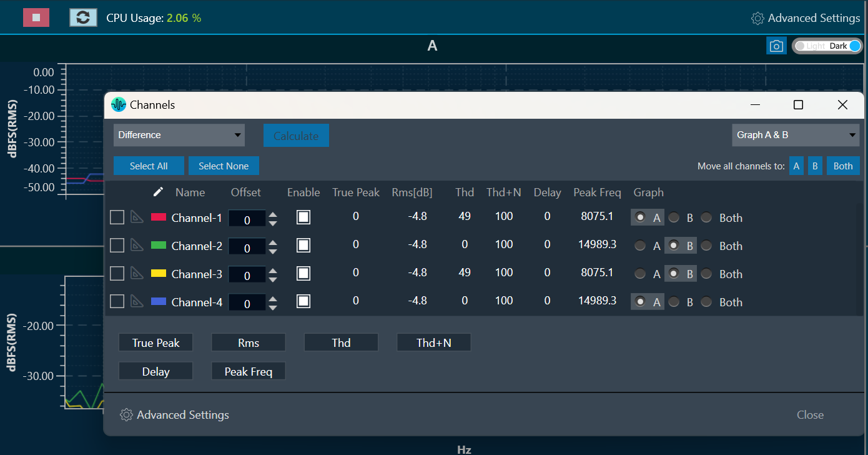Screen dimensions: 868x455
Task: Toggle Enable checkbox for Channel-1
Action: [x=303, y=217]
